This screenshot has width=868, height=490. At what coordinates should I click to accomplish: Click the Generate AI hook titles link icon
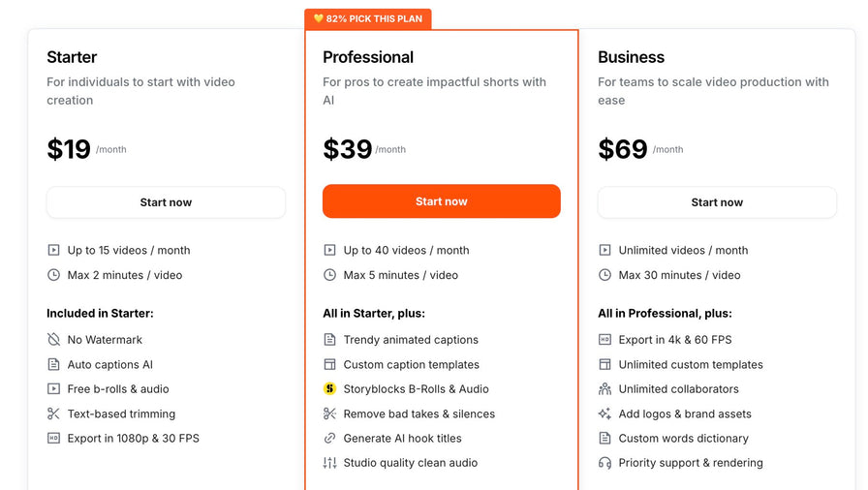pos(329,439)
